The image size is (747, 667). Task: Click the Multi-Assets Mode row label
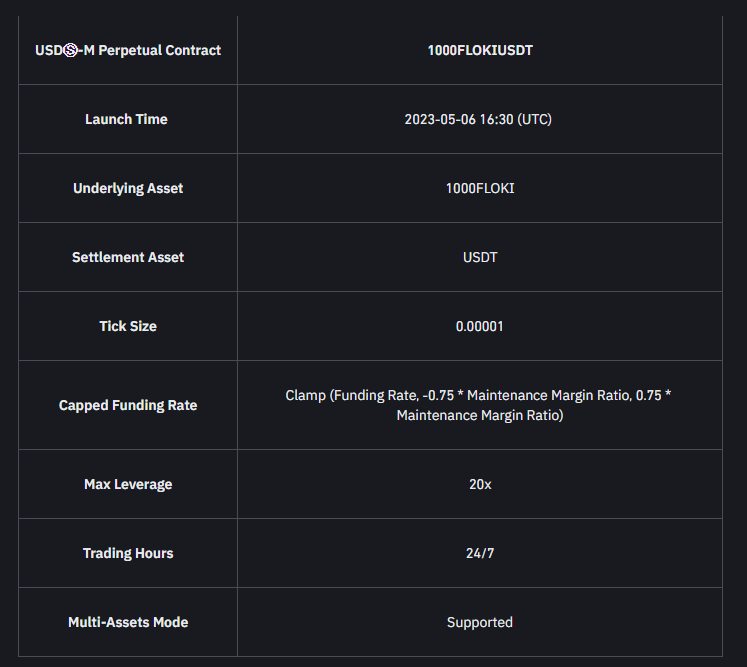[128, 622]
